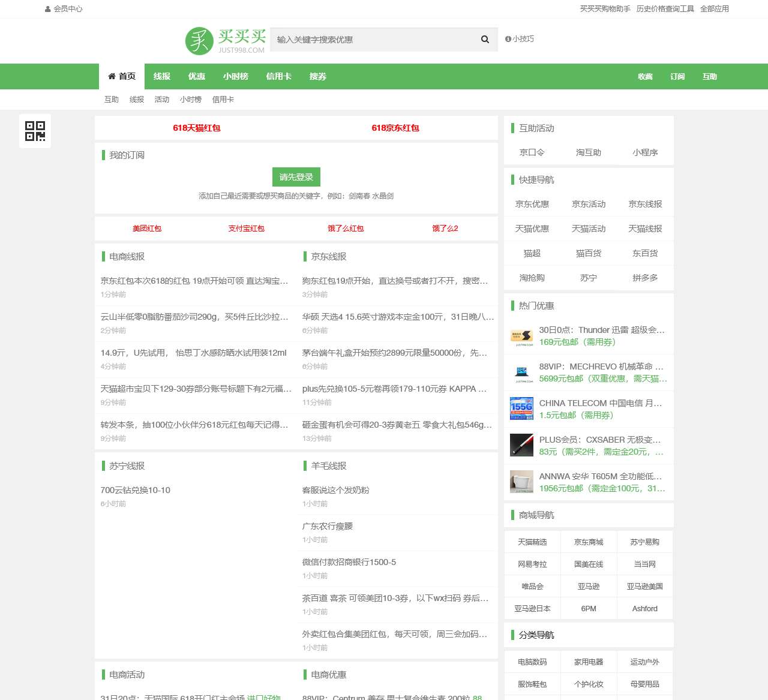The height and width of the screenshot is (700, 768).
Task: Open the 中国电信 1556 deal thumbnail
Action: click(521, 408)
